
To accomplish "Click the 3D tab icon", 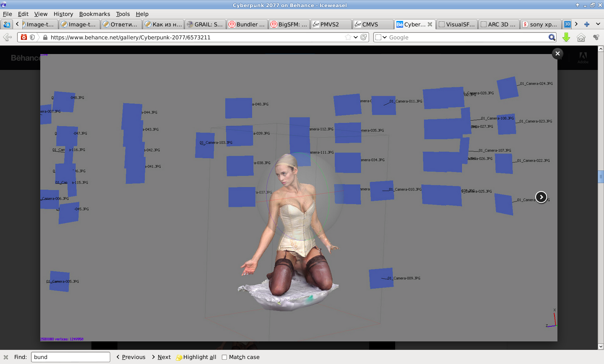I will pos(568,24).
